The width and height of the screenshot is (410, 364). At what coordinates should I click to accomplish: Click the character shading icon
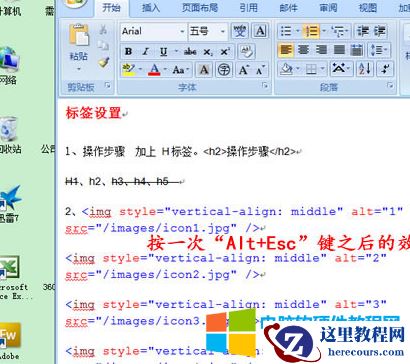[x=204, y=70]
